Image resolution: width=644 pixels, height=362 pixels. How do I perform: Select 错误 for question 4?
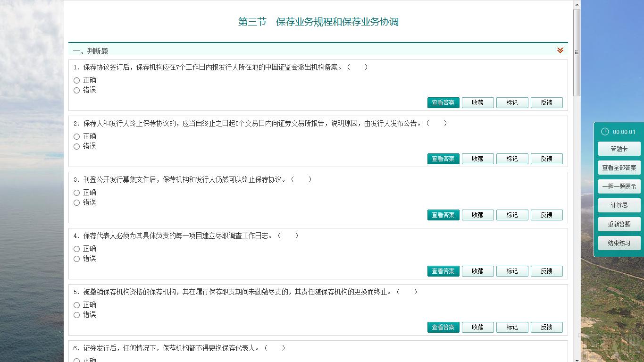(x=77, y=259)
